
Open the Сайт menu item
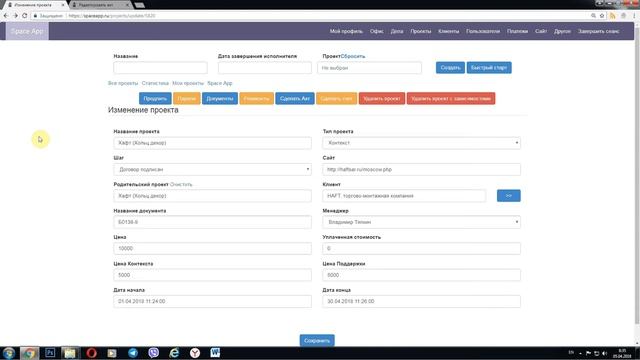(541, 31)
